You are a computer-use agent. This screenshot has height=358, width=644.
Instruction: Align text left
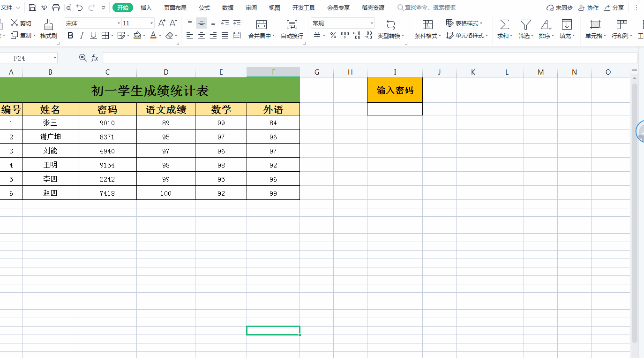tap(190, 35)
